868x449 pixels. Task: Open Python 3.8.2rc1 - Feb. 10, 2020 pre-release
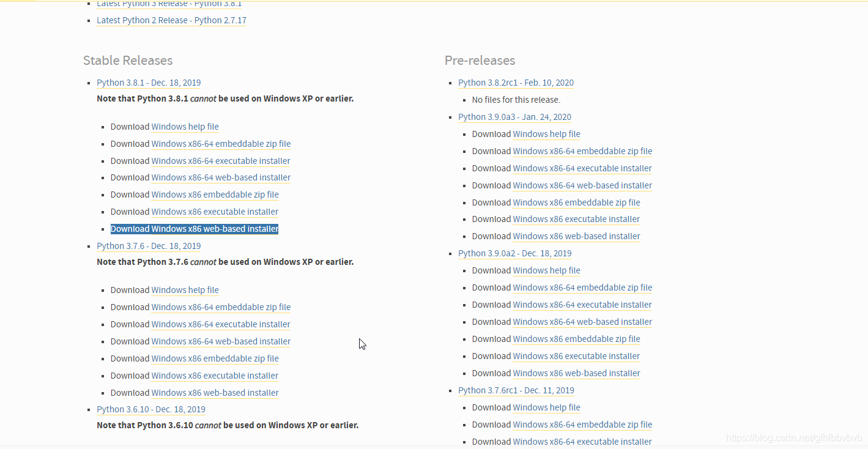click(x=516, y=83)
